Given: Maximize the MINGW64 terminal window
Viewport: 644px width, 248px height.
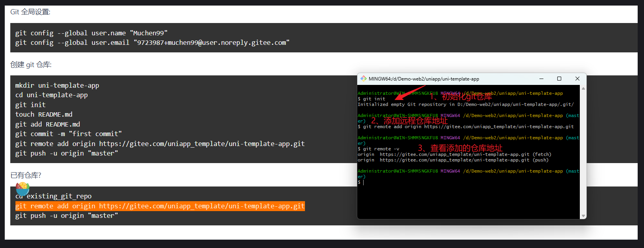Looking at the screenshot, I should coord(559,79).
